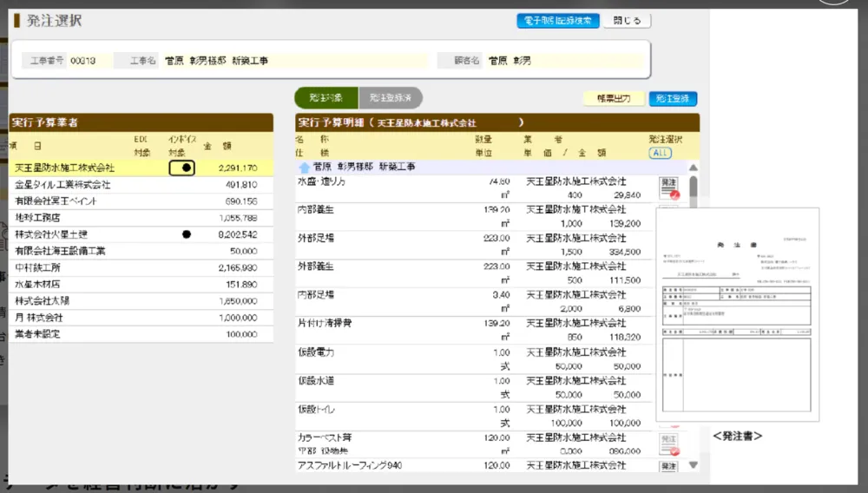Click 外部足場 detail item

[x=316, y=238]
